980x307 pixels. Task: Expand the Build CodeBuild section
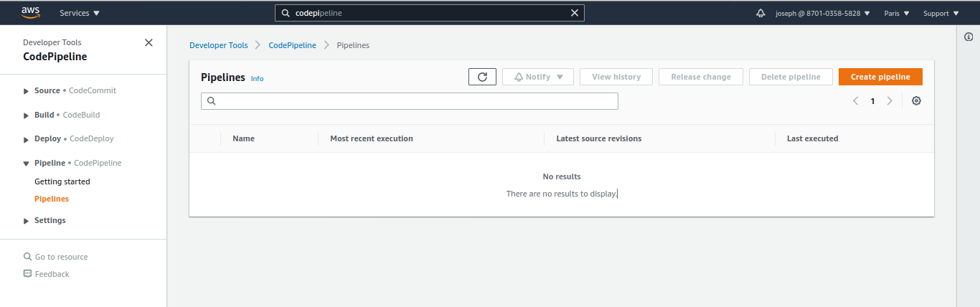[27, 115]
